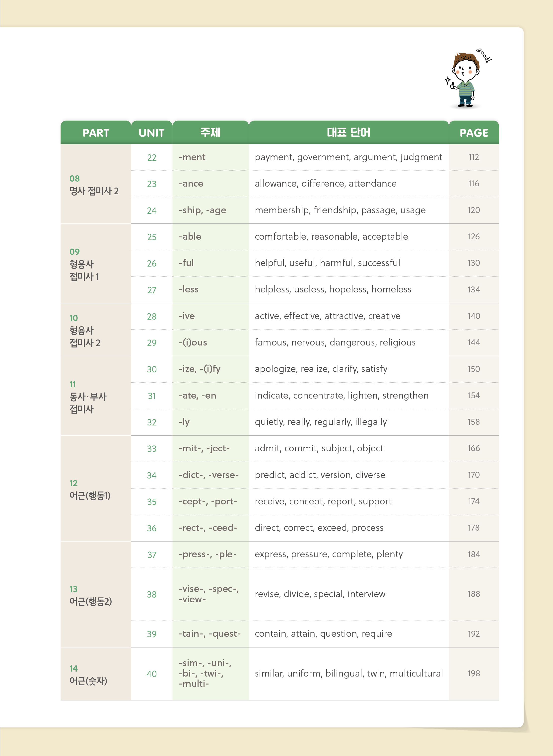Click the 대표 단어 column header
Image resolution: width=553 pixels, height=756 pixels.
[x=348, y=133]
